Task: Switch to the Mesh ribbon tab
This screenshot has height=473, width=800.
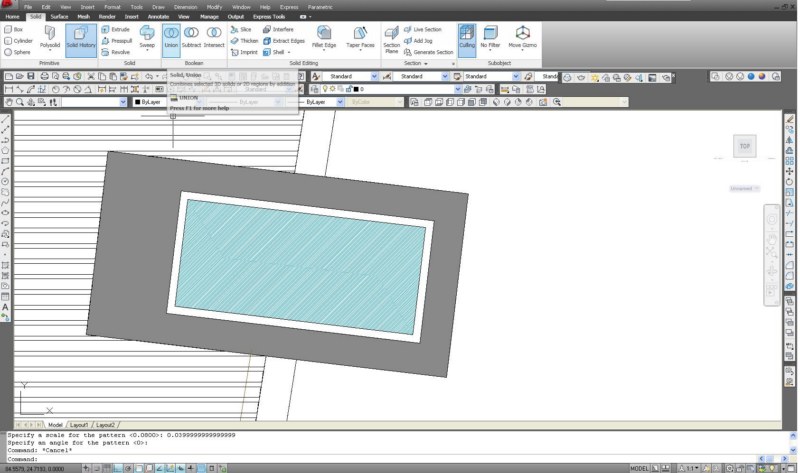Action: [x=83, y=17]
